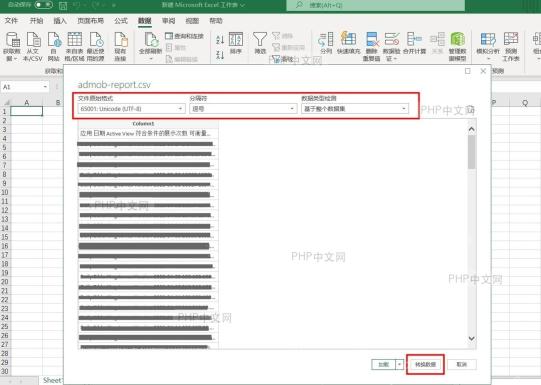Sort ascending with the A-to-Z icon
This screenshot has width=541, height=385.
tap(220, 40)
